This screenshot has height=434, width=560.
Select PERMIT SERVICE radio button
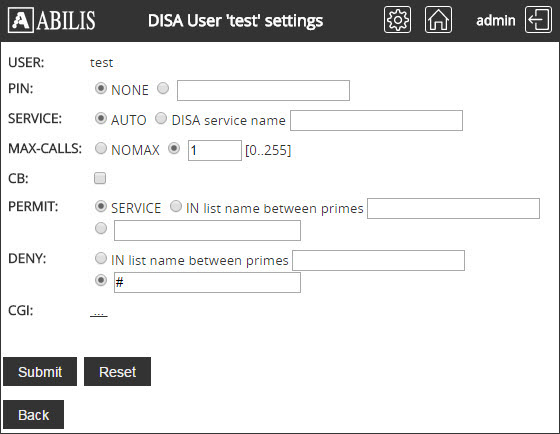[x=101, y=206]
